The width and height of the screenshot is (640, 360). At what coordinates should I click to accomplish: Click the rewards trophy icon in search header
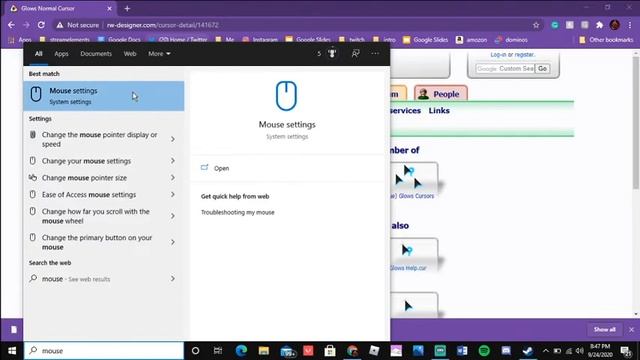[x=332, y=53]
